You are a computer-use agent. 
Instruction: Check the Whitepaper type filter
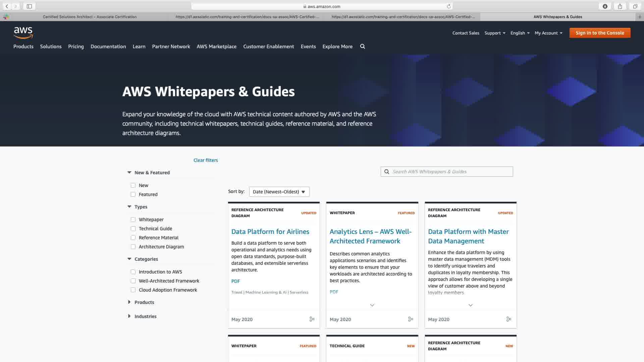point(133,220)
